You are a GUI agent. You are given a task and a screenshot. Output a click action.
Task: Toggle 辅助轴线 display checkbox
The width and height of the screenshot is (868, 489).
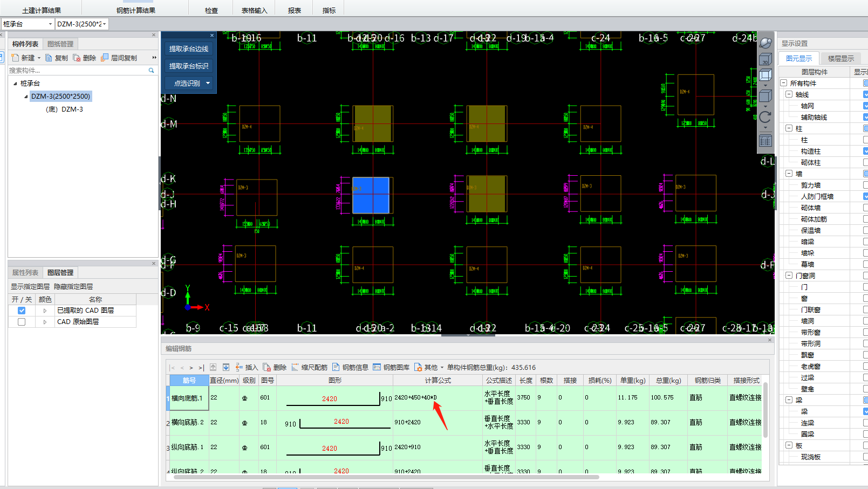865,117
